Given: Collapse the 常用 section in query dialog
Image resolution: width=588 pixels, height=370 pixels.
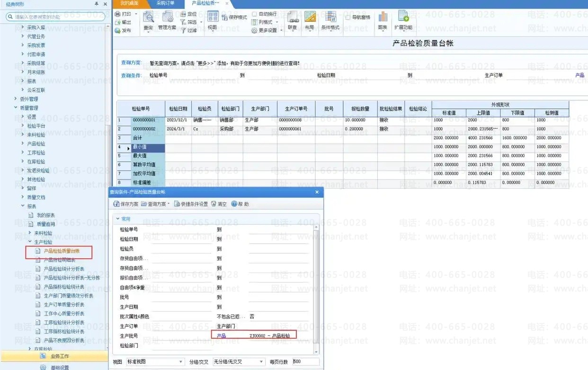Looking at the screenshot, I should [118, 219].
